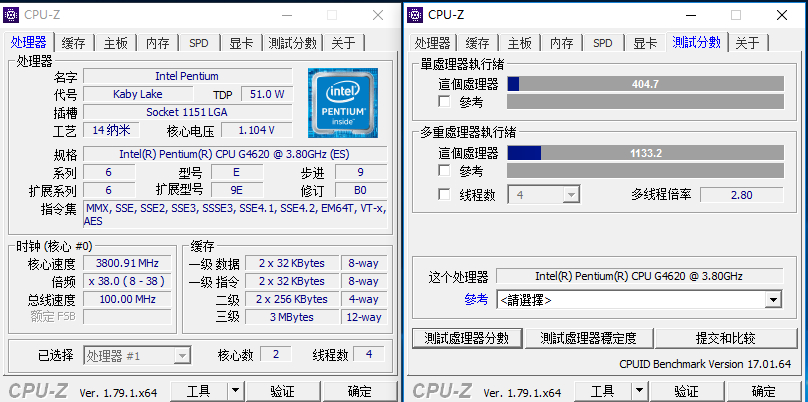Click the CPU-Z icon in right window title bar
The height and width of the screenshot is (402, 808).
pos(415,14)
